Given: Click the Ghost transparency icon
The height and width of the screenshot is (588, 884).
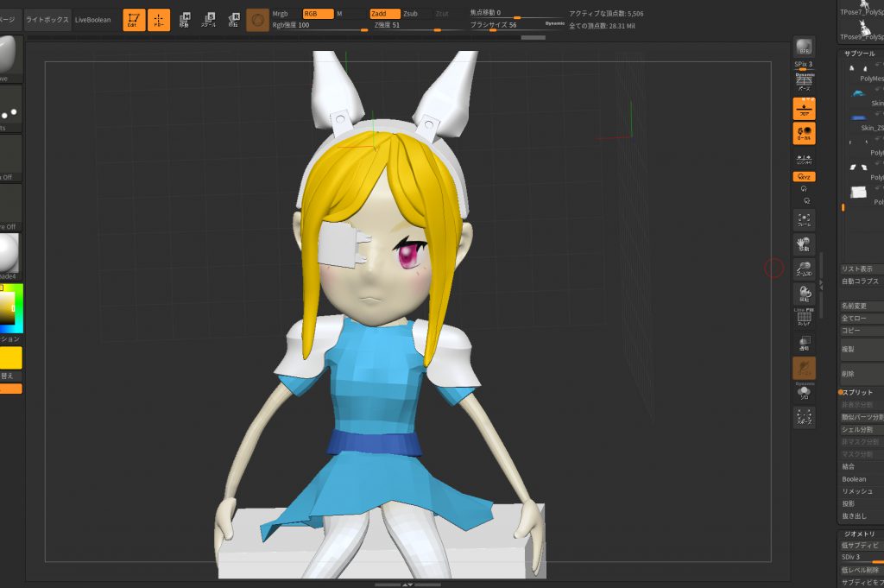Looking at the screenshot, I should (x=804, y=368).
